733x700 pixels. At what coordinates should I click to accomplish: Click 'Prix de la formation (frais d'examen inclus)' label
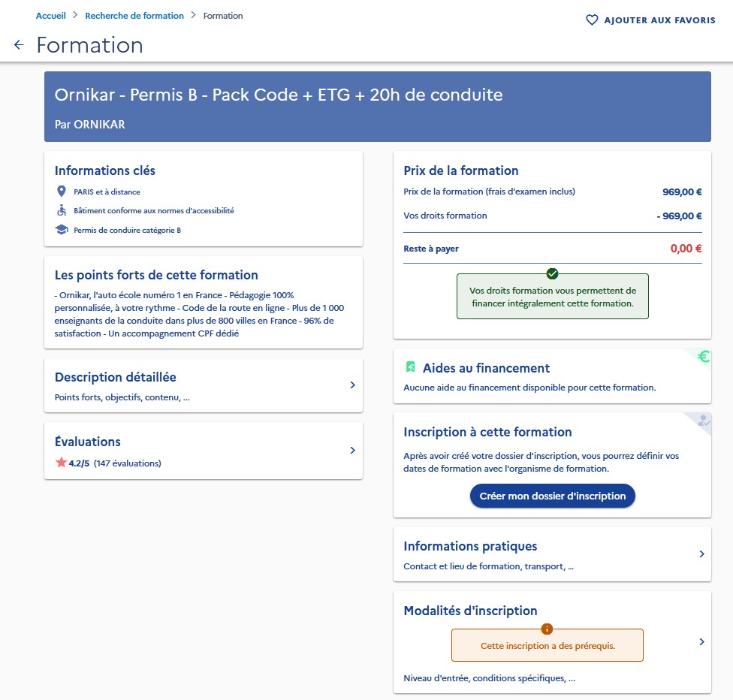point(490,192)
